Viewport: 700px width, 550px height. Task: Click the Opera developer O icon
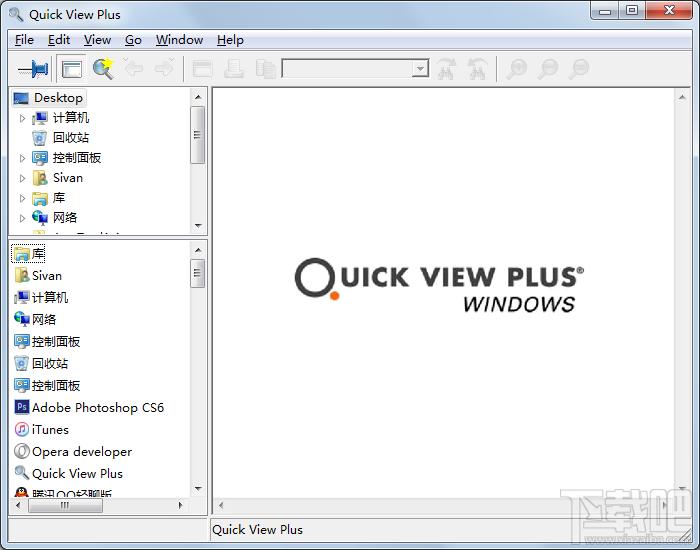(x=21, y=451)
